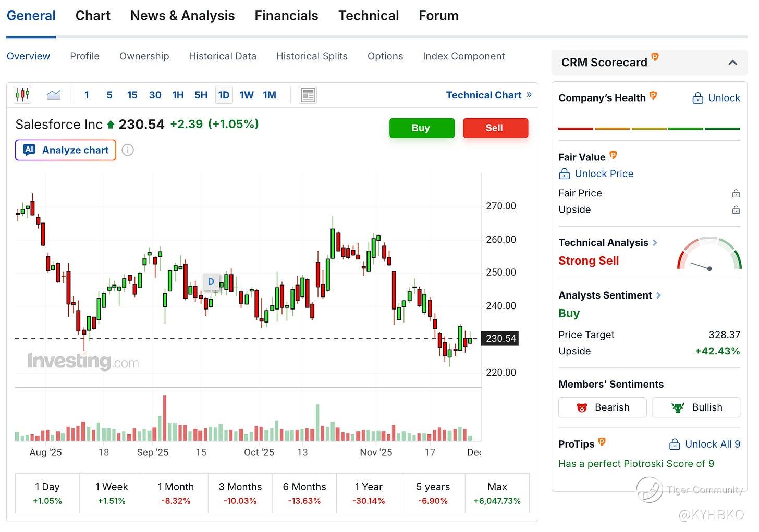The width and height of the screenshot is (759, 532).
Task: Open the Profile sub-tab
Action: coord(85,56)
